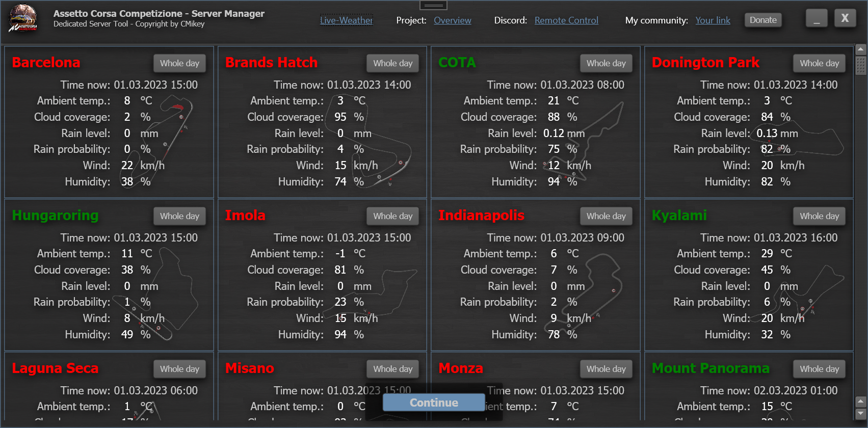This screenshot has height=428, width=868.
Task: Click Whole day for Mount Panorama
Action: point(820,369)
